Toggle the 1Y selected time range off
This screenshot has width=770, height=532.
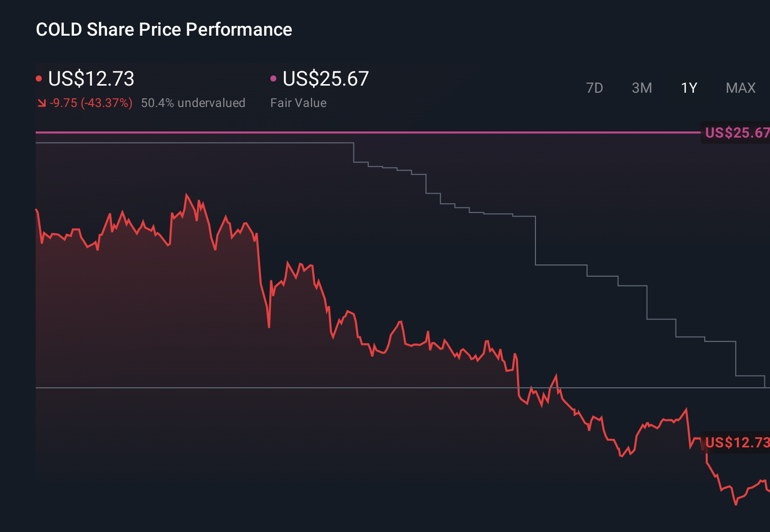coord(688,88)
